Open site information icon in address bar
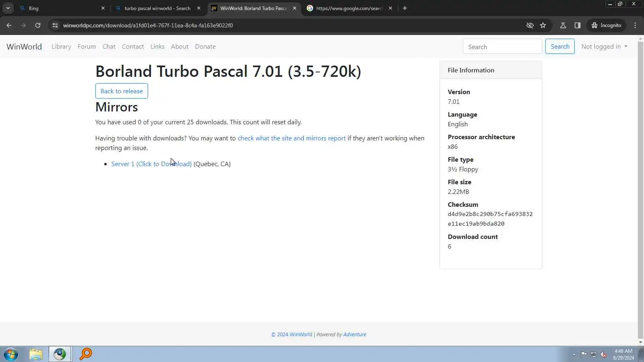The image size is (644, 362). click(x=55, y=25)
